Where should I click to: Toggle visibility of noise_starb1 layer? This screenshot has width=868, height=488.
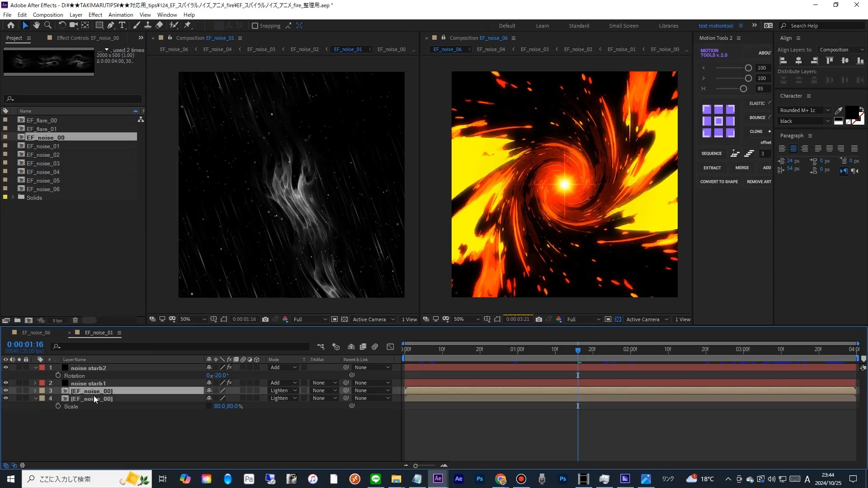[5, 383]
